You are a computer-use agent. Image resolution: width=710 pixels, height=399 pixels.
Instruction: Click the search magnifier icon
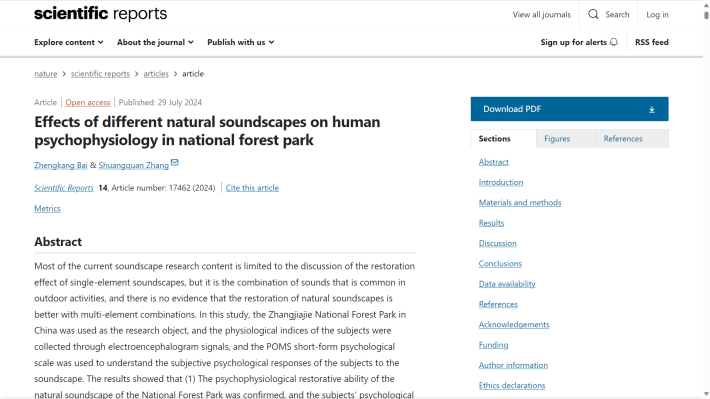[x=593, y=14]
